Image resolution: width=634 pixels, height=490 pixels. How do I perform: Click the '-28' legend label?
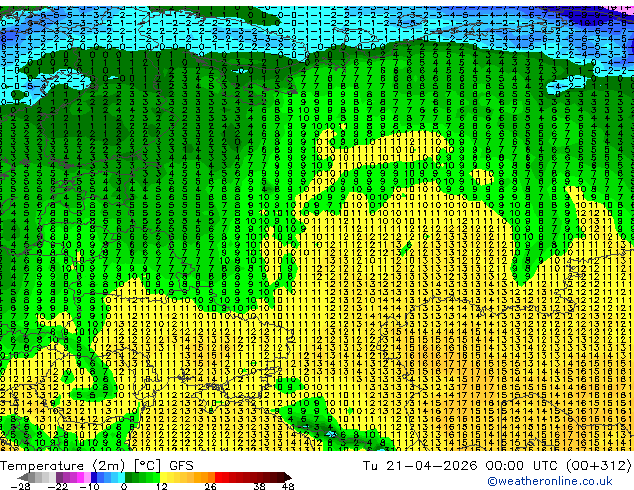20,486
